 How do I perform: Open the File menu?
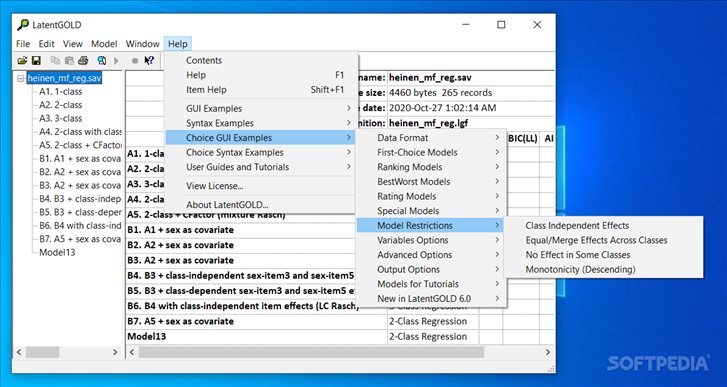[23, 44]
